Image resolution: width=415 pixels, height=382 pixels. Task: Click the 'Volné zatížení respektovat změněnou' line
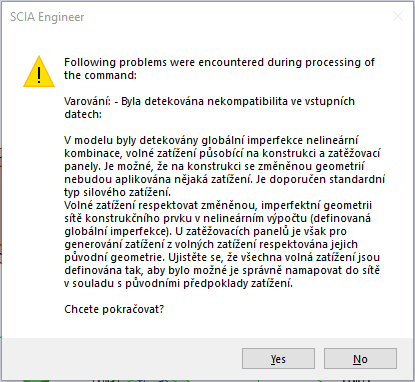click(x=218, y=205)
